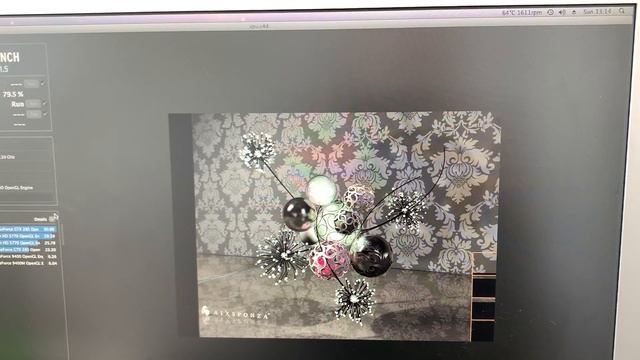Viewport: 640px width, 360px height.
Task: Click the volume icon in menu bar
Action: point(562,12)
